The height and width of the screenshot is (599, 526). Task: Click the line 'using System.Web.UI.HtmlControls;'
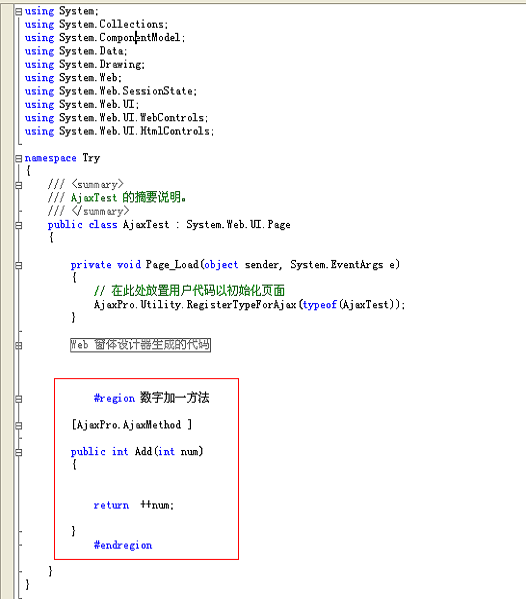[x=119, y=131]
